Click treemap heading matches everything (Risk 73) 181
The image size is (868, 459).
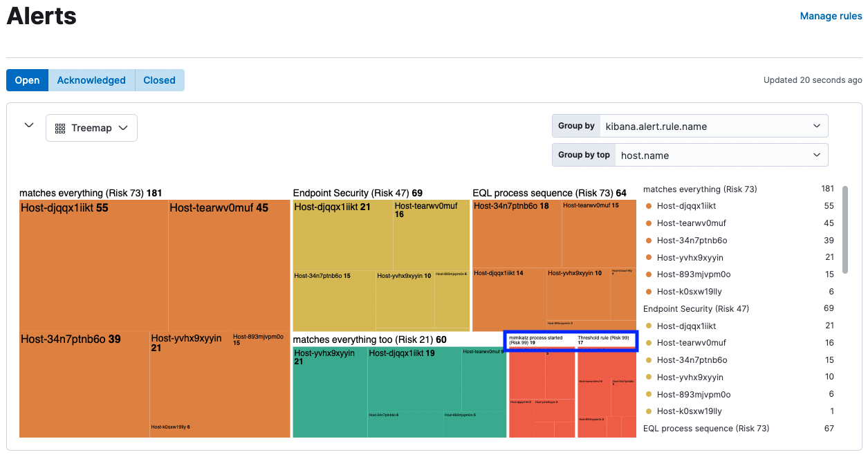[x=91, y=193]
